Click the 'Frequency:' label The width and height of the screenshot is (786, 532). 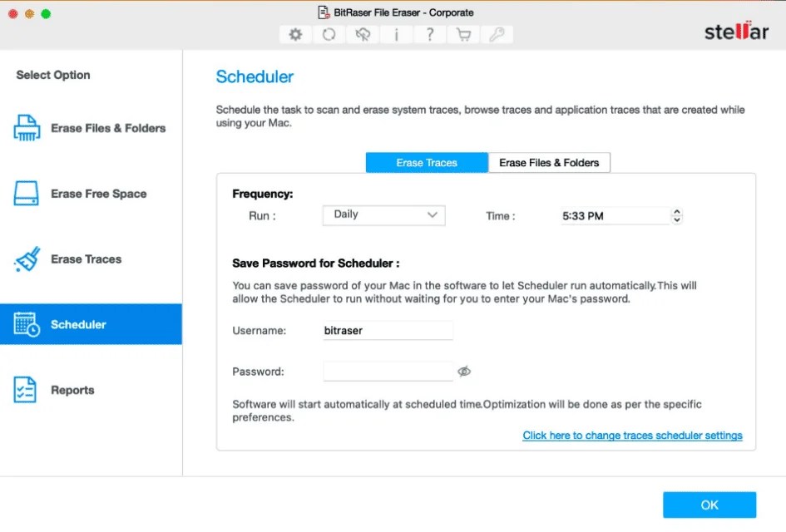pyautogui.click(x=262, y=194)
